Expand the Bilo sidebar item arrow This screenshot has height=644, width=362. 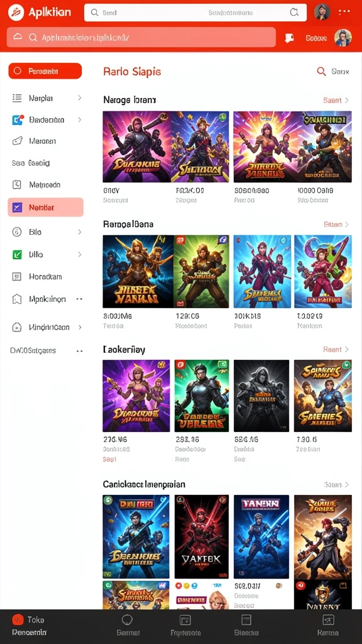80,232
